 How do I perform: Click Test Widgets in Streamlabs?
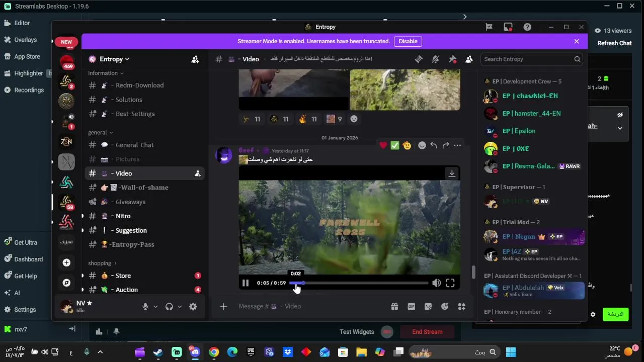click(x=357, y=332)
